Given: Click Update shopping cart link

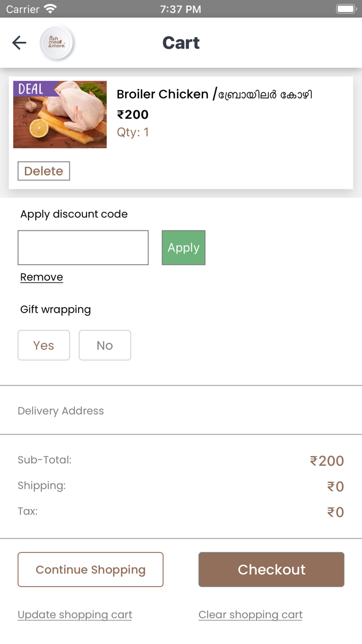Looking at the screenshot, I should point(75,614).
